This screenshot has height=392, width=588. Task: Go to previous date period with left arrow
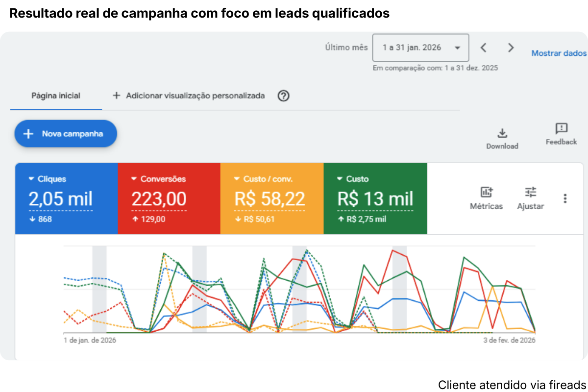[483, 48]
